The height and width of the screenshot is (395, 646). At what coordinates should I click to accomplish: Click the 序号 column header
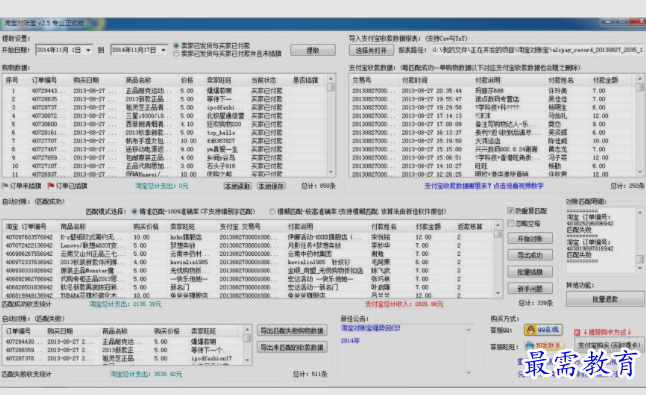coord(12,80)
